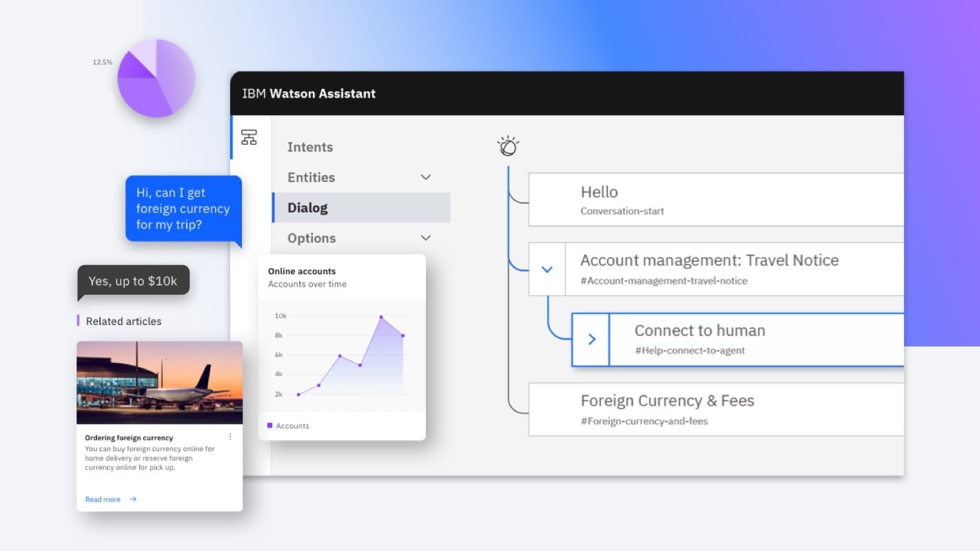
Task: Open the dialog tree sidebar icon
Action: click(249, 137)
